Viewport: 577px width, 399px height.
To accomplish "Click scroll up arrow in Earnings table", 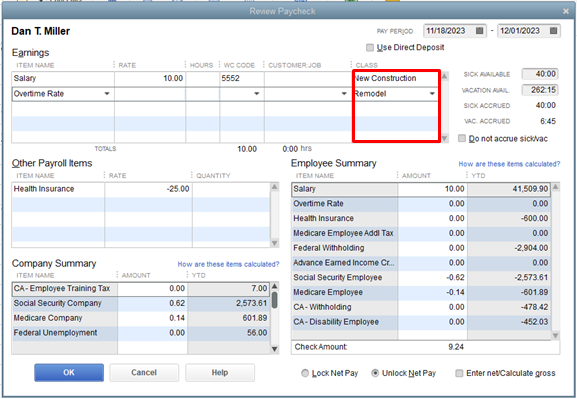I will [x=445, y=76].
